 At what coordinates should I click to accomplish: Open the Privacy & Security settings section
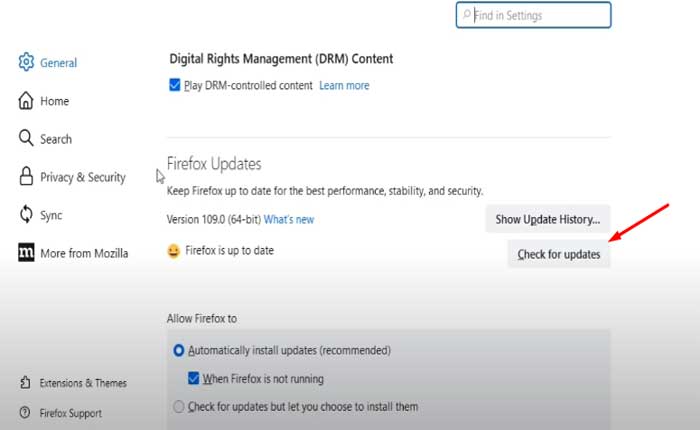pyautogui.click(x=82, y=177)
